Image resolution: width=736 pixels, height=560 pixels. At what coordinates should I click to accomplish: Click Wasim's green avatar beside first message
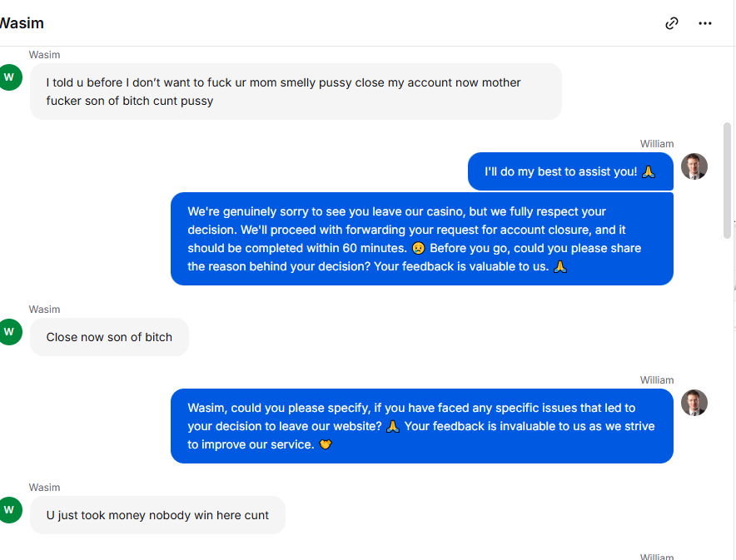tap(10, 77)
